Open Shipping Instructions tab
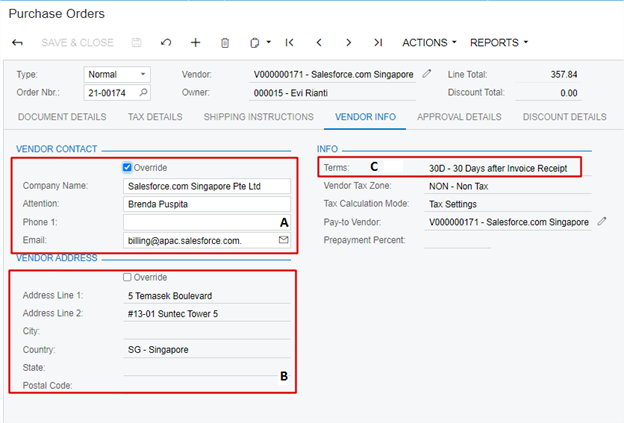 [259, 117]
